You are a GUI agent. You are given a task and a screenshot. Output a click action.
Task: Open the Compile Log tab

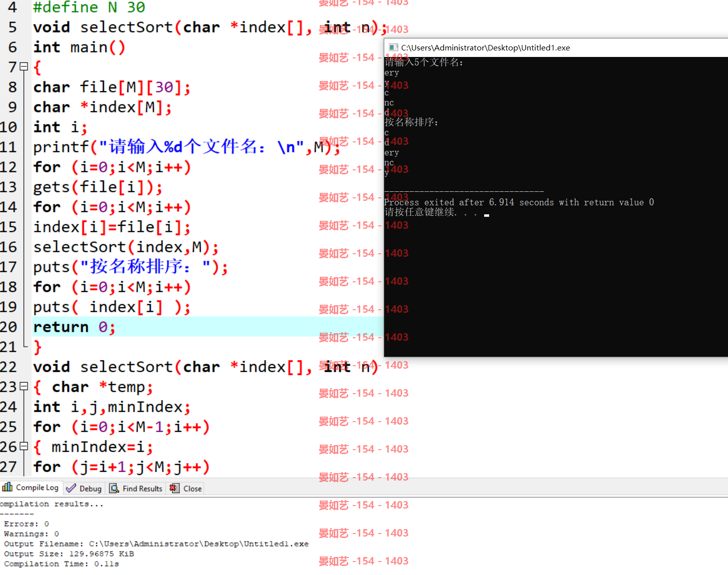[x=31, y=488]
